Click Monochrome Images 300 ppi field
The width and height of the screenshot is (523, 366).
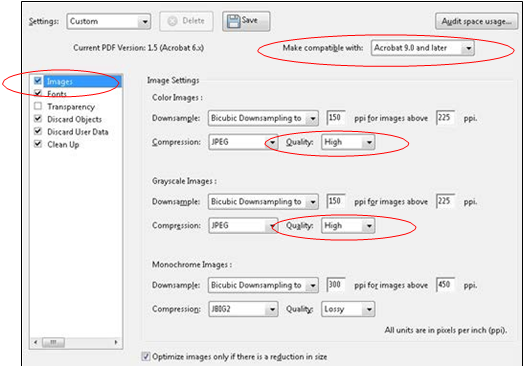pos(336,285)
